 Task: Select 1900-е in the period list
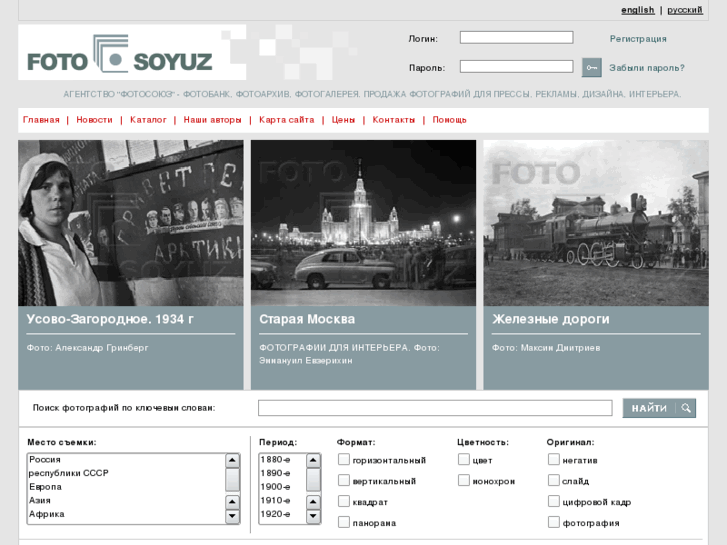click(x=282, y=487)
